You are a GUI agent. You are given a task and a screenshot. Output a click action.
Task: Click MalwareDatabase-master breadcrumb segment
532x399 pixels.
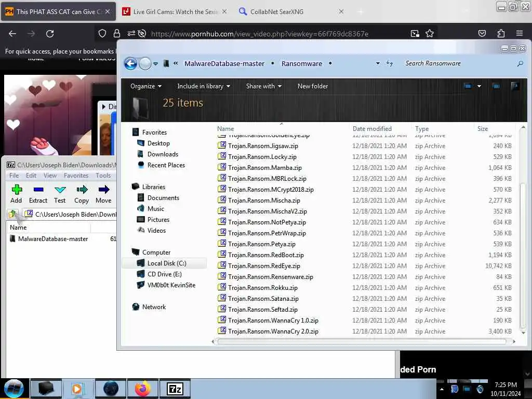tap(224, 63)
